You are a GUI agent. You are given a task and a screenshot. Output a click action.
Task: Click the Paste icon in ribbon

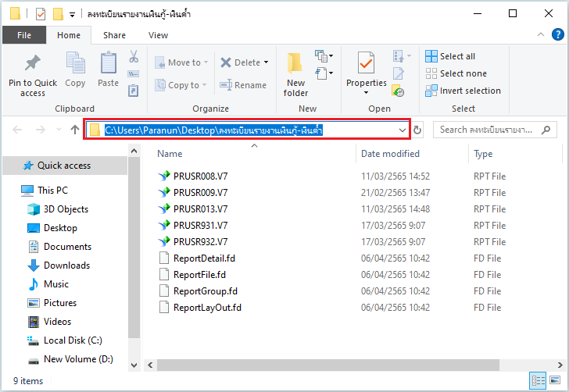pos(108,63)
